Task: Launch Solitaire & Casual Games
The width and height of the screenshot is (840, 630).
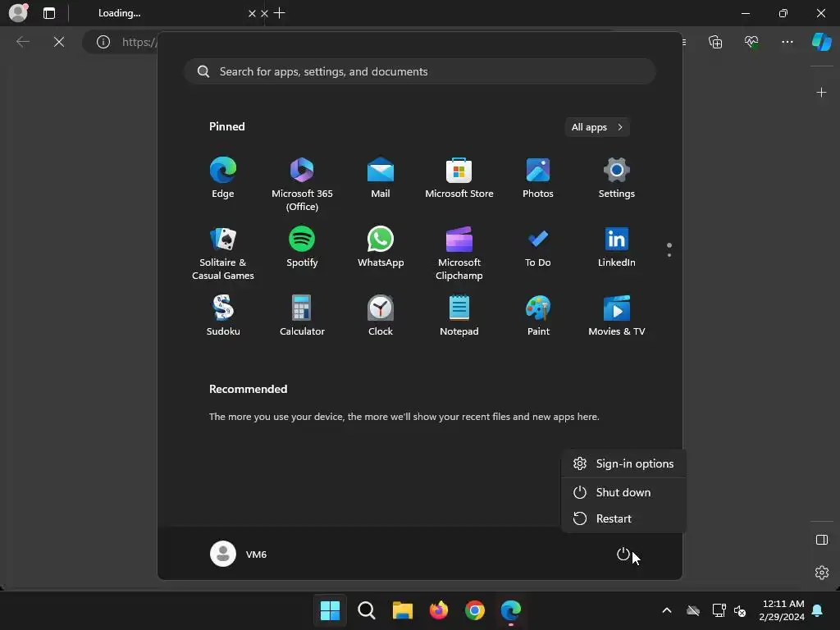Action: [223, 253]
